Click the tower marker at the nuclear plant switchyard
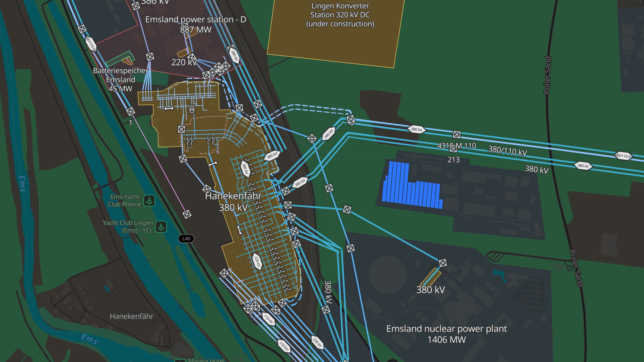Viewport: 644px width, 362px height. tap(443, 263)
